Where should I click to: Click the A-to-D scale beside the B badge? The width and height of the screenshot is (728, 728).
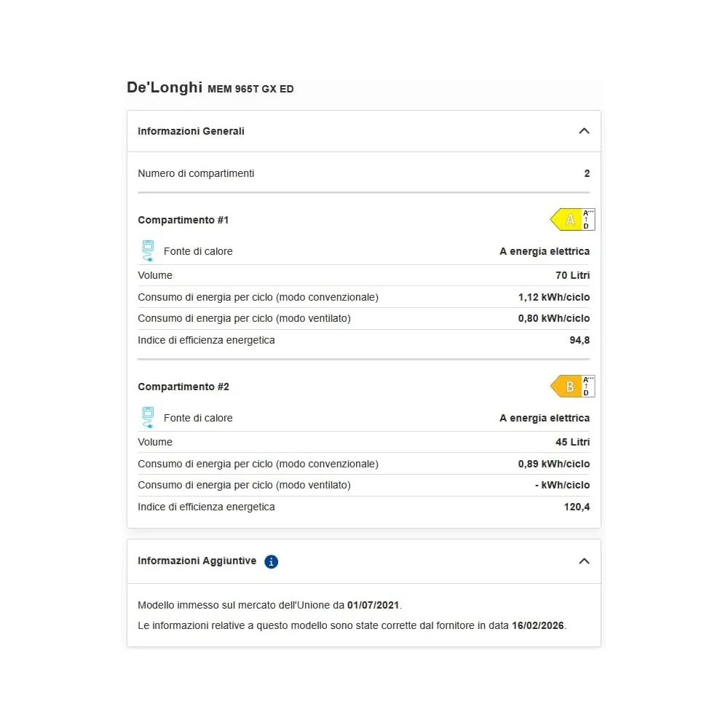(x=588, y=387)
